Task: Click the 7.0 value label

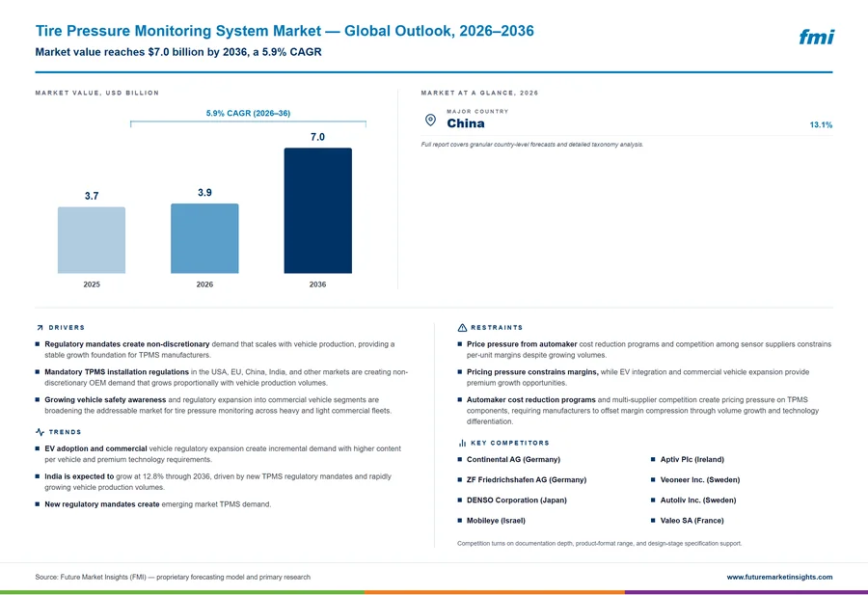Action: [x=317, y=137]
